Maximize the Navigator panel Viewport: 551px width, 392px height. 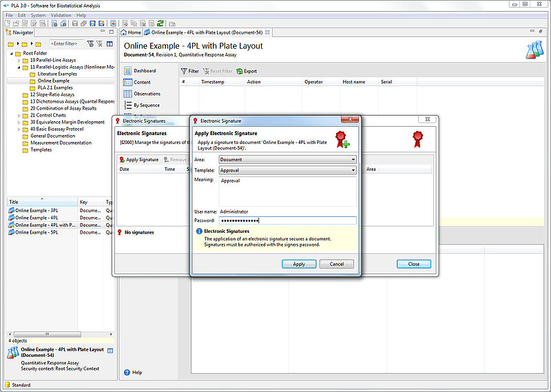click(112, 32)
